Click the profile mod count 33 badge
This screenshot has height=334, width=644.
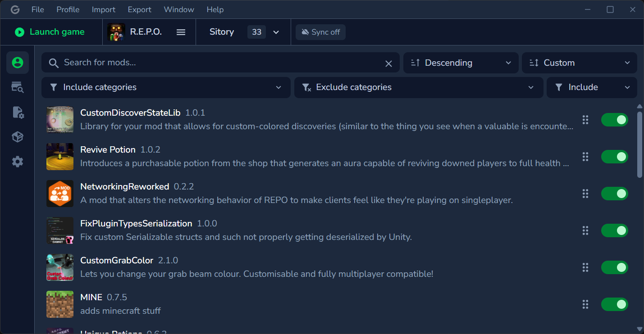point(256,32)
